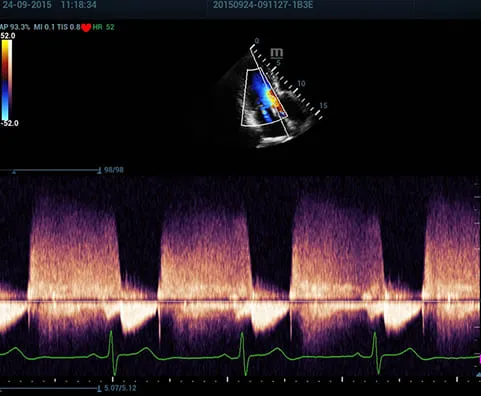Click the color Doppler box in sector image
481x396 pixels.
(264, 97)
